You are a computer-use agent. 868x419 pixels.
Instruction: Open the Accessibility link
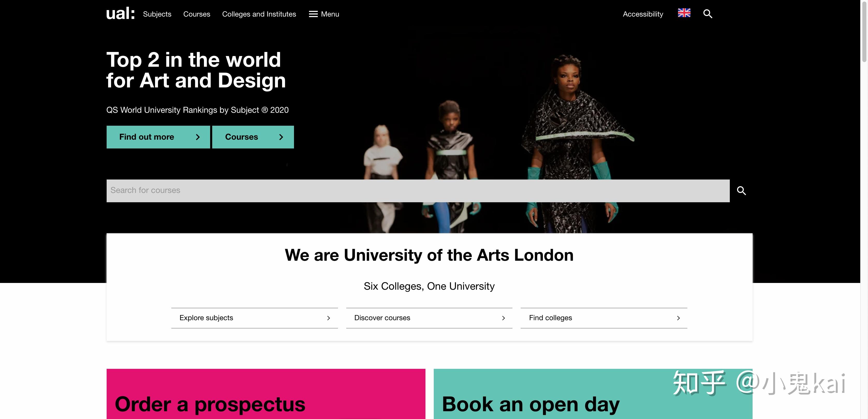coord(643,14)
